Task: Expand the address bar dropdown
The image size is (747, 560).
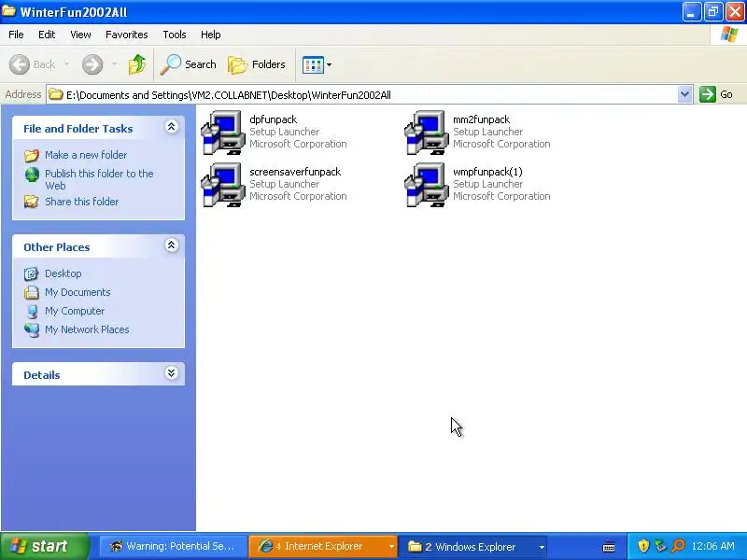Action: (x=684, y=94)
